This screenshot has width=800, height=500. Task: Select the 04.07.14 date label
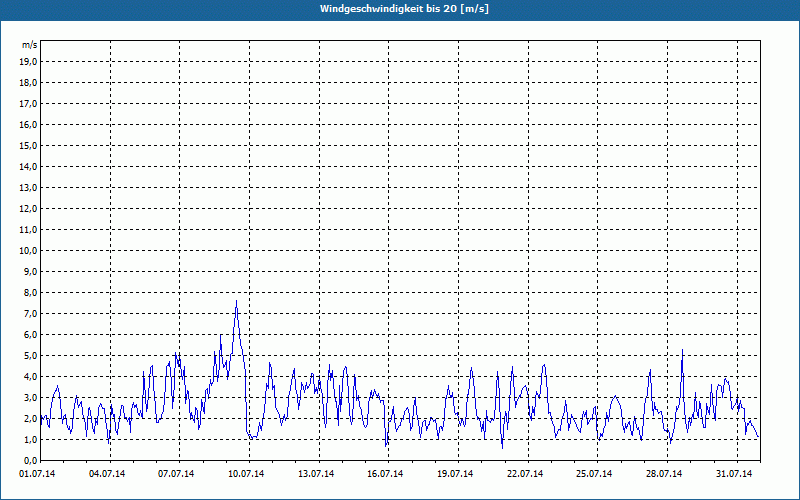107,474
